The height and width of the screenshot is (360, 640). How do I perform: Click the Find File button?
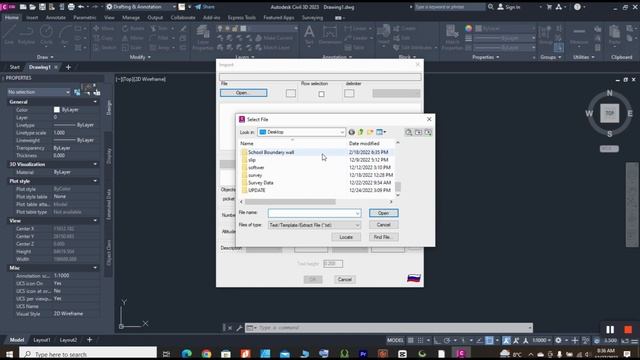tap(383, 237)
